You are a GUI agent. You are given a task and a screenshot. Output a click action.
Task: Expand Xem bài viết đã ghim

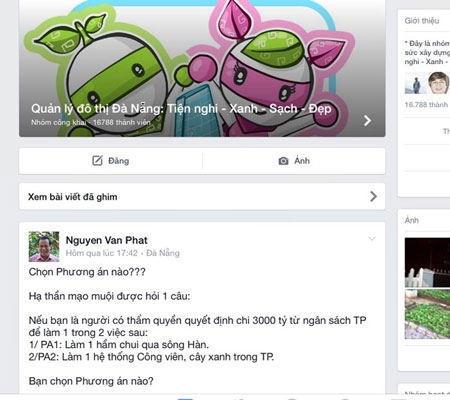(x=202, y=197)
